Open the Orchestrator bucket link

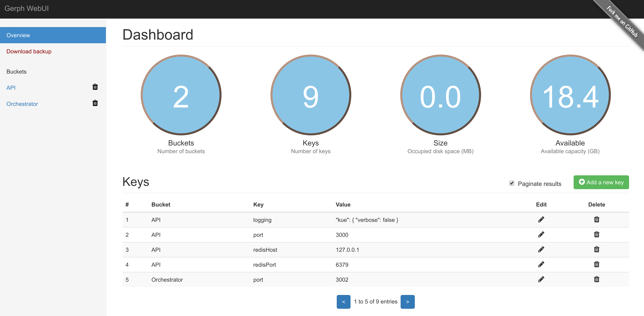(22, 104)
